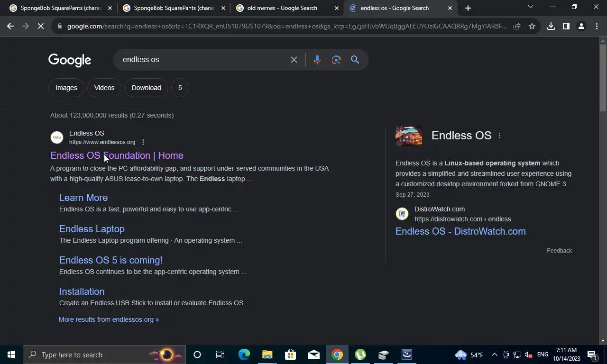Open the notification center icon

592,355
